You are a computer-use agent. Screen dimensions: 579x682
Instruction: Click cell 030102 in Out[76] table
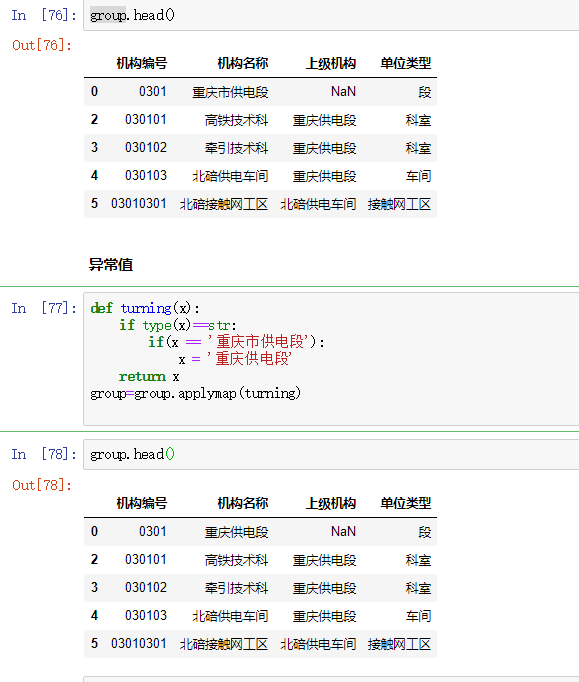click(146, 147)
